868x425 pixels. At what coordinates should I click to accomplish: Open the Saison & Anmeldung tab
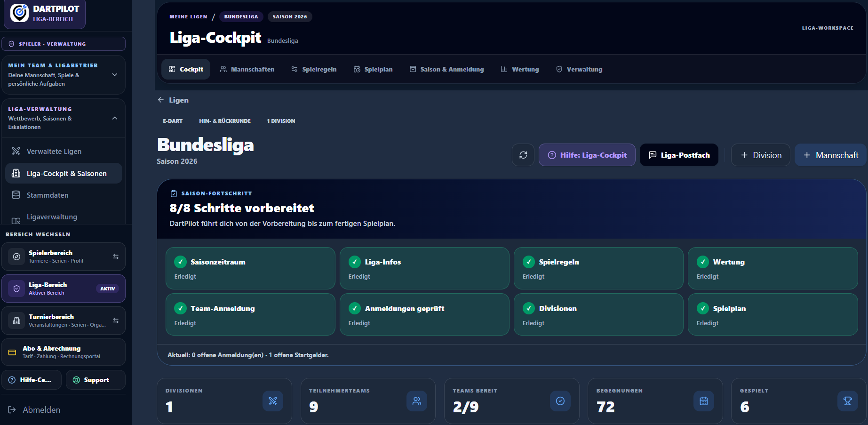(446, 69)
